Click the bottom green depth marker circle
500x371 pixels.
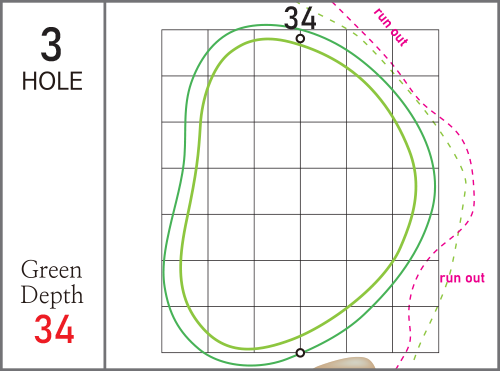tap(300, 353)
